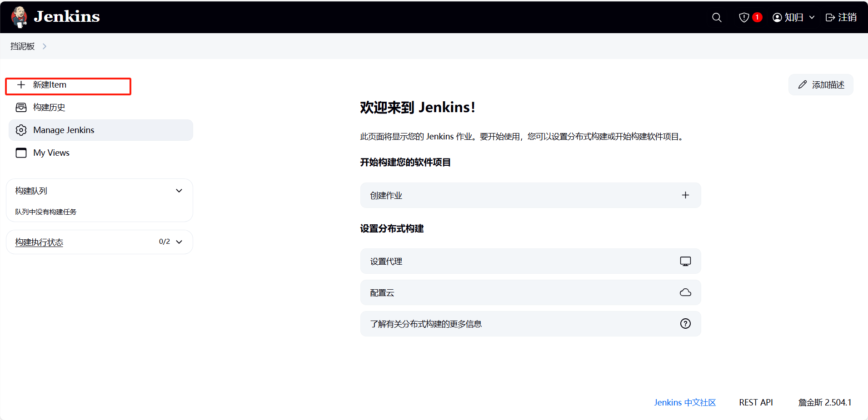Click the Jenkins butler logo
Viewport: 868px width, 420px height.
click(x=19, y=17)
